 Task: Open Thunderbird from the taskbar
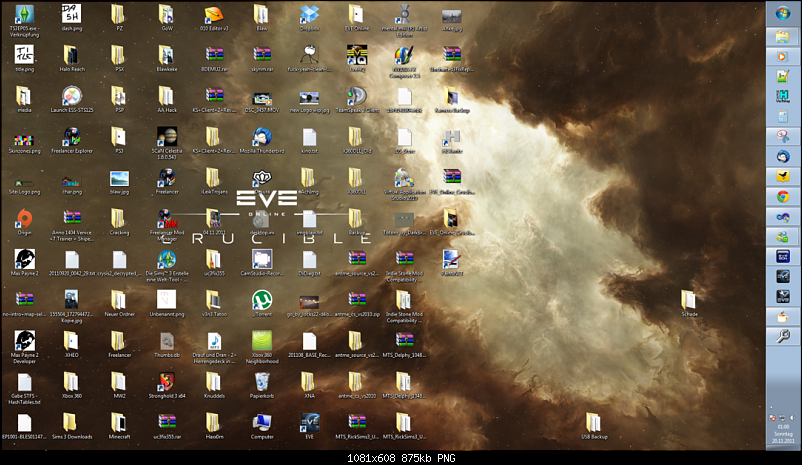coord(783,157)
